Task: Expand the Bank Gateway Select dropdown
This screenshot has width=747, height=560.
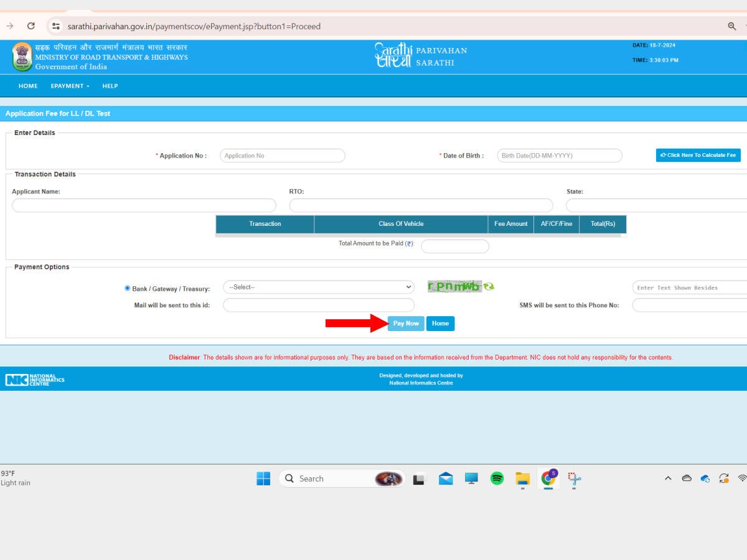Action: point(318,287)
